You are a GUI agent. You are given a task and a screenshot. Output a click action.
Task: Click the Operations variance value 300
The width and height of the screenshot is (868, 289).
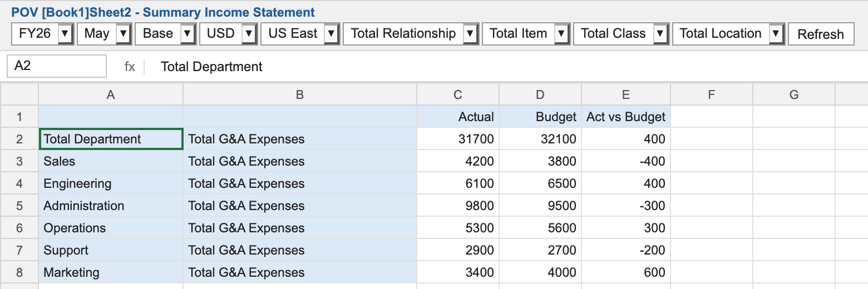tap(626, 228)
